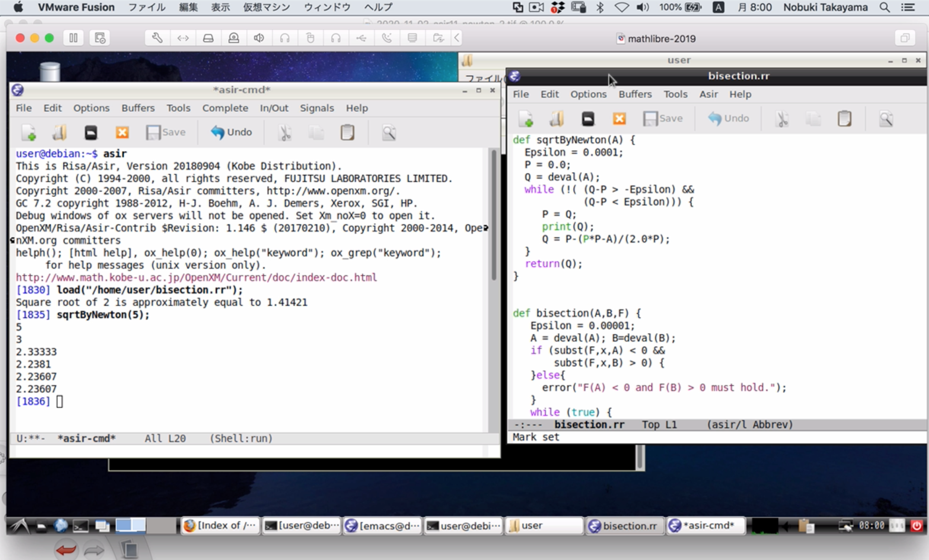Viewport: 929px width, 560px height.
Task: Click macOS volume icon in menu bar
Action: tap(642, 7)
